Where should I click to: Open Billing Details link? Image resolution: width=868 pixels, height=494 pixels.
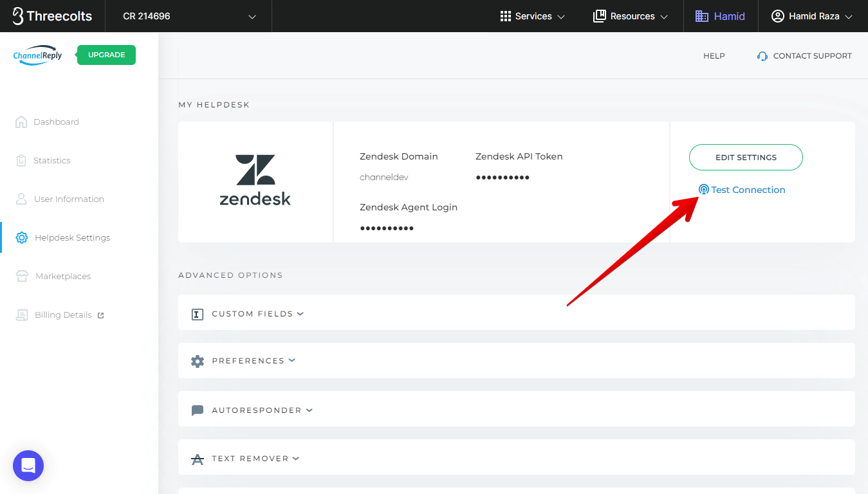[x=63, y=315]
